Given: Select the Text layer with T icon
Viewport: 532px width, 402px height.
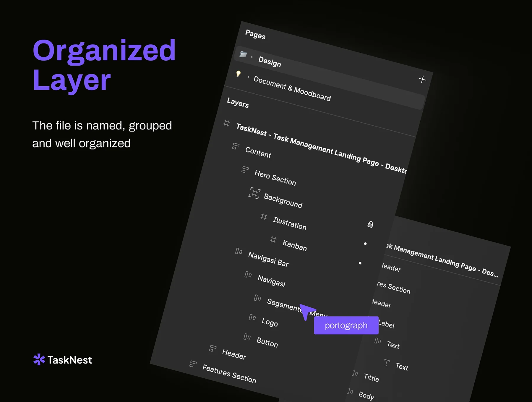Looking at the screenshot, I should 402,367.
